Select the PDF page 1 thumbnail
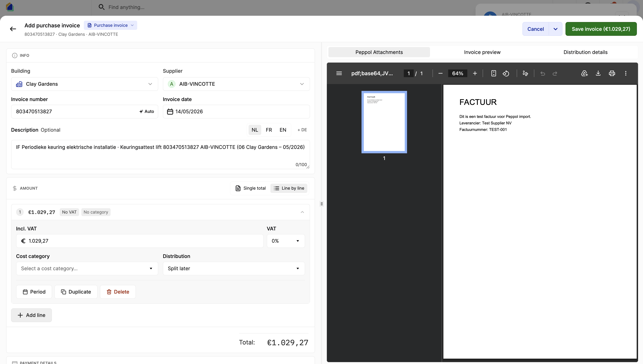This screenshot has width=643, height=364. [384, 122]
